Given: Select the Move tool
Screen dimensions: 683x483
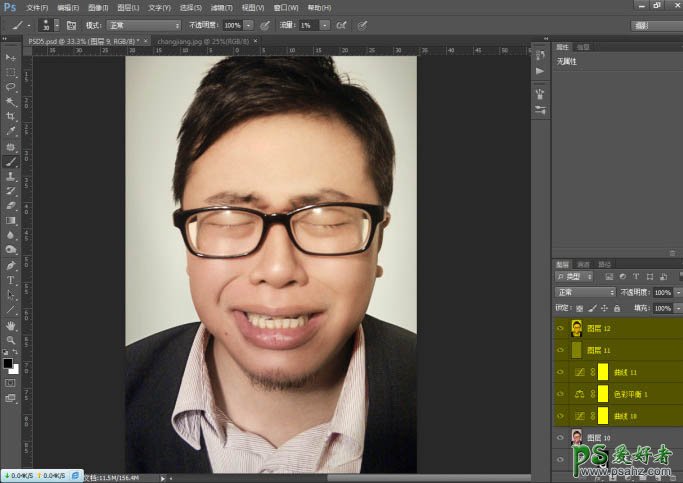Looking at the screenshot, I should [x=11, y=58].
